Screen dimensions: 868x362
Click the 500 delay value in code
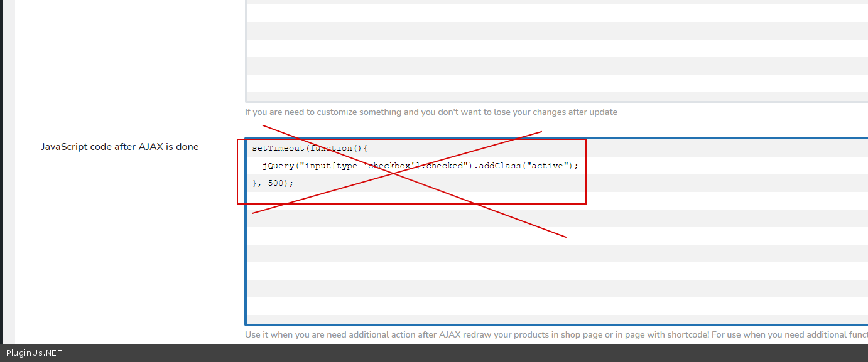(275, 183)
